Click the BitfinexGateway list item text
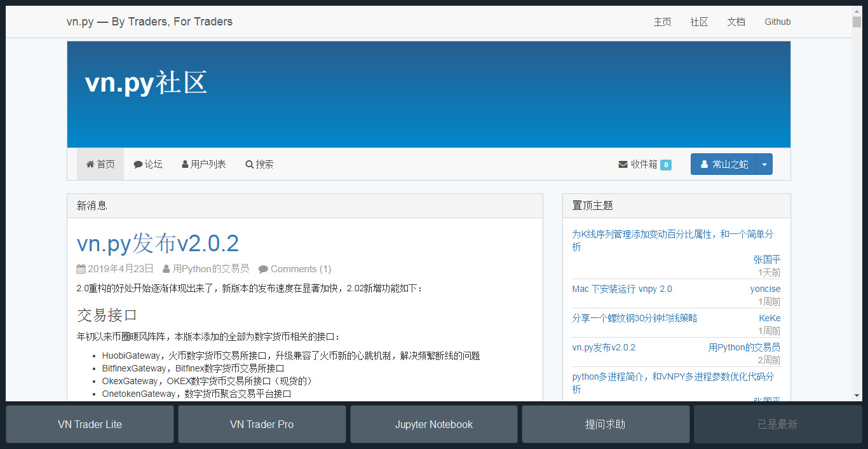Screen dimensions: 868x449 tap(193, 368)
